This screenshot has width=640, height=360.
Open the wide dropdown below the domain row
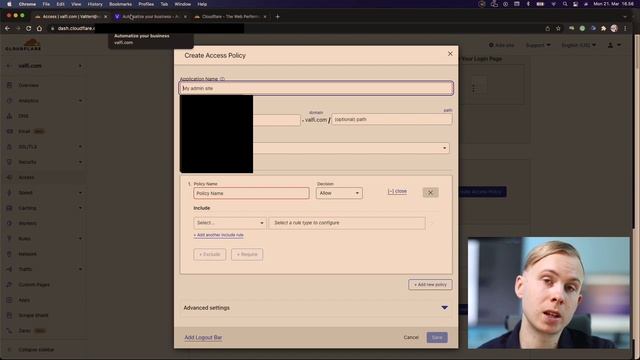point(351,148)
